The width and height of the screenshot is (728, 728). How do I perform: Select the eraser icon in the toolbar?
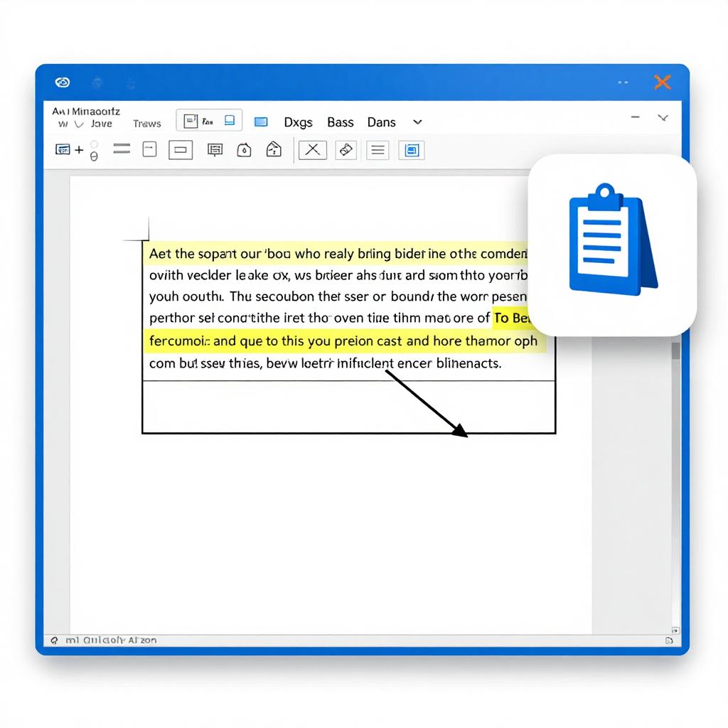point(346,150)
